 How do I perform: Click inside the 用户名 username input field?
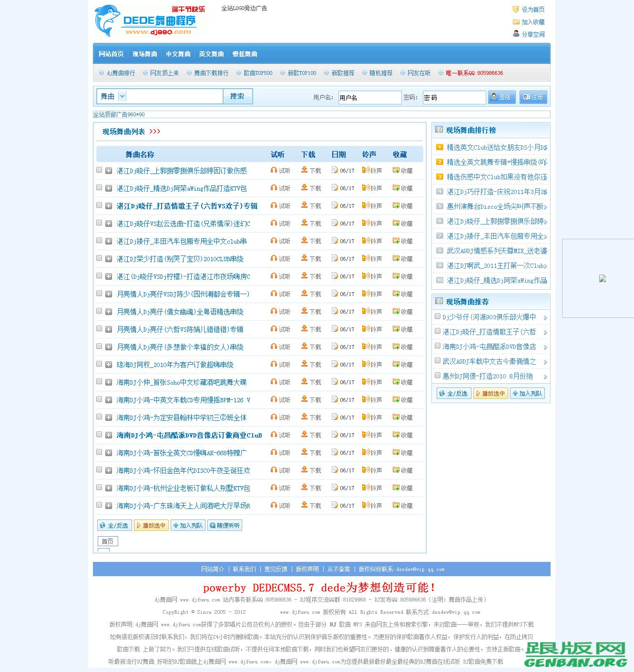click(x=369, y=97)
